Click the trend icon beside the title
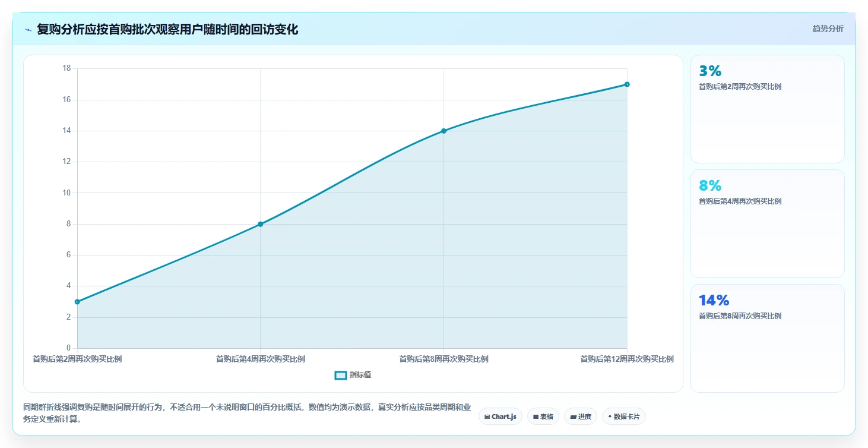 (x=28, y=30)
